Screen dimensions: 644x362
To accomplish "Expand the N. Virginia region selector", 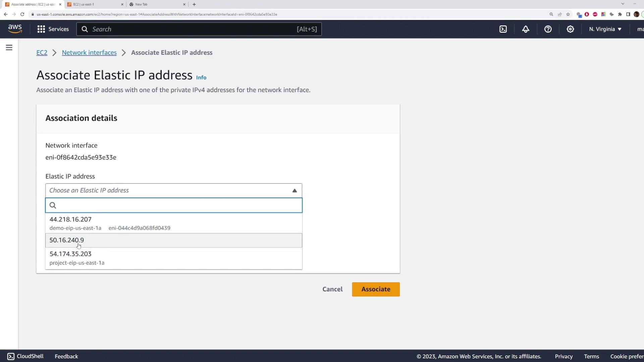I will (x=605, y=29).
